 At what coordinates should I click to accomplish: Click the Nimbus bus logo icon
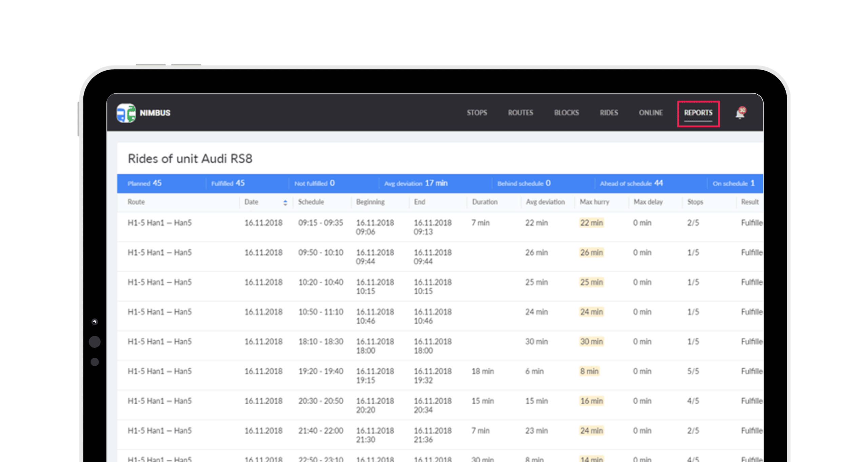(126, 113)
